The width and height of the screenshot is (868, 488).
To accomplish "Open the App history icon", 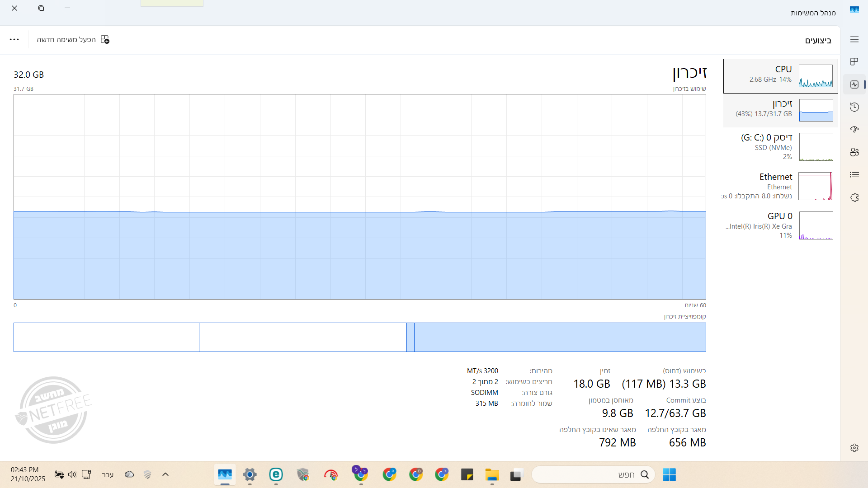I will 854,107.
